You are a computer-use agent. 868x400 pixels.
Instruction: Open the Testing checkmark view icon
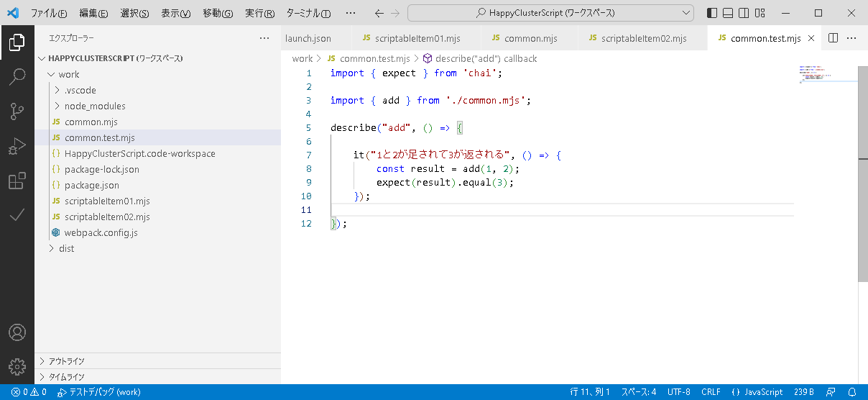point(17,215)
